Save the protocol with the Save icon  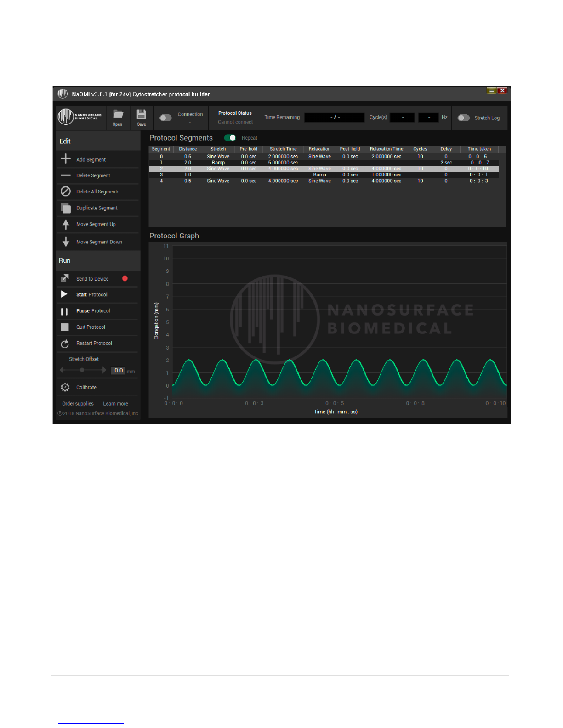point(142,114)
